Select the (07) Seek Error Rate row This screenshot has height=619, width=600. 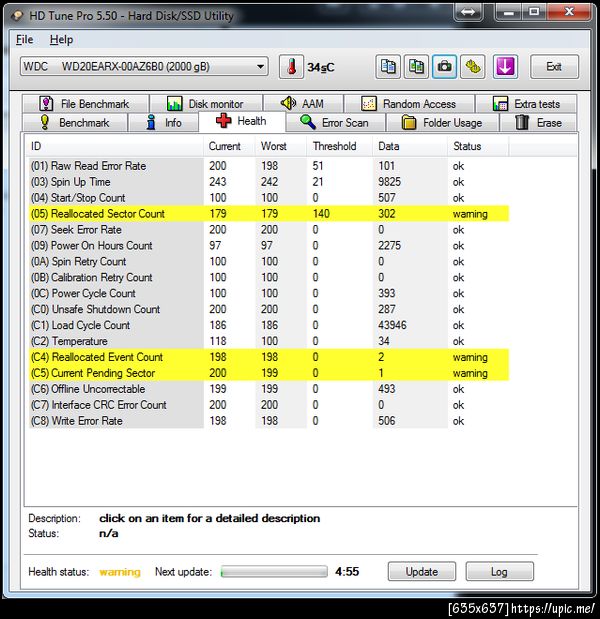click(269, 230)
